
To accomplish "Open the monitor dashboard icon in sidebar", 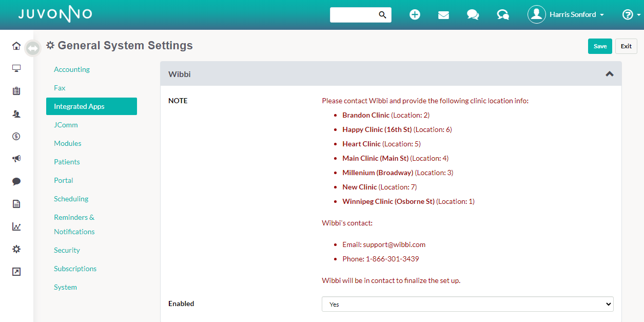I will (x=16, y=68).
